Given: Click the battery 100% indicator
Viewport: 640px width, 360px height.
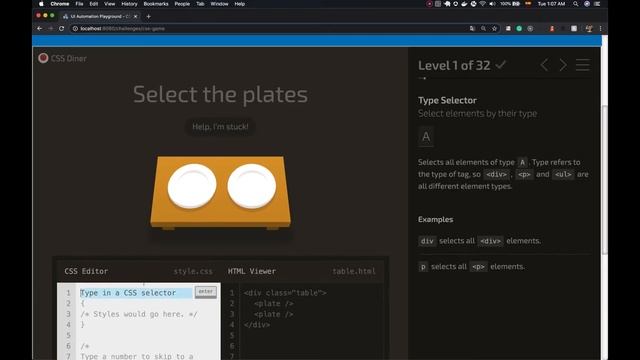Looking at the screenshot, I should 510,4.
